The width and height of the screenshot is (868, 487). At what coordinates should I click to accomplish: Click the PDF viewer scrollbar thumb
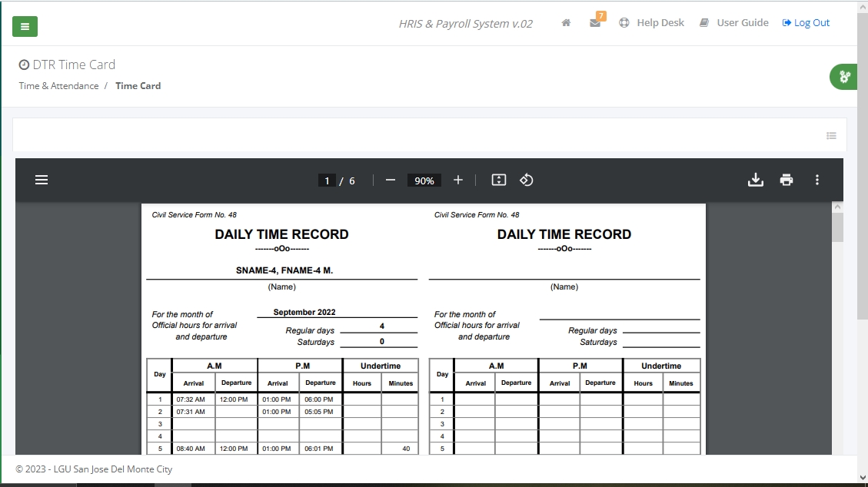pos(837,227)
